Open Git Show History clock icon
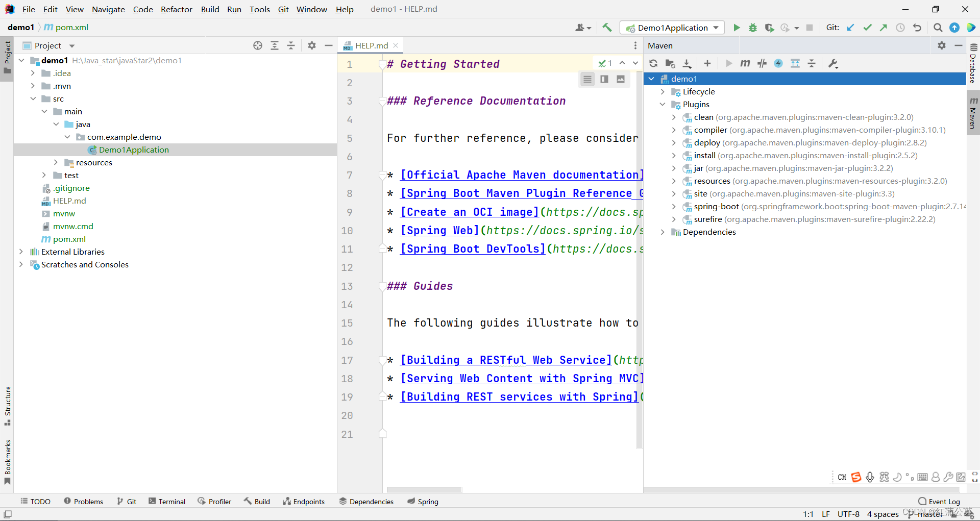The image size is (980, 521). click(x=900, y=28)
